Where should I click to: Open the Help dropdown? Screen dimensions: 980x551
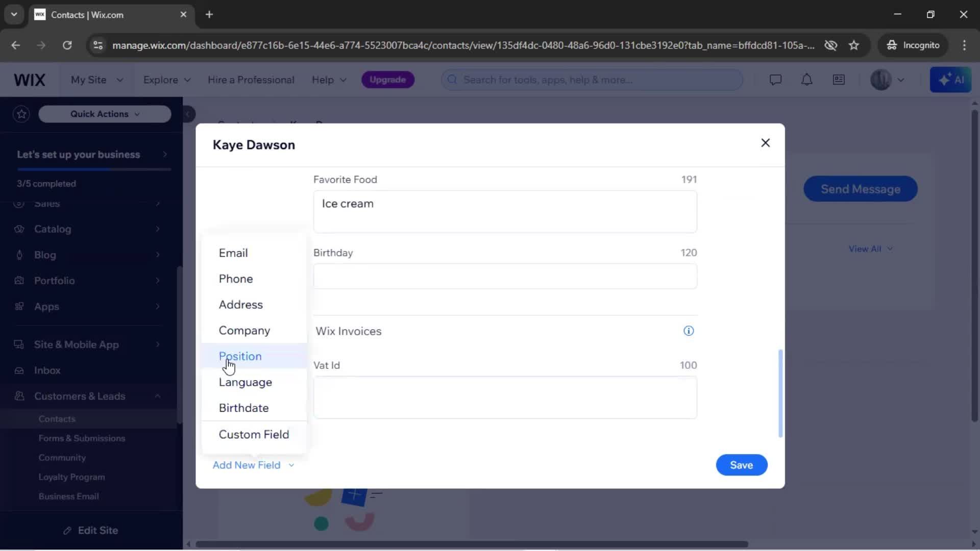[329, 80]
